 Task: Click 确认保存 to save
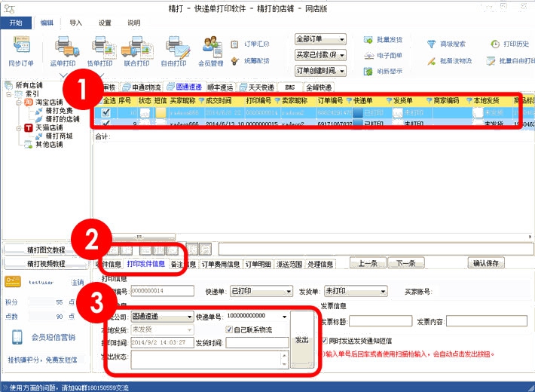pos(486,263)
